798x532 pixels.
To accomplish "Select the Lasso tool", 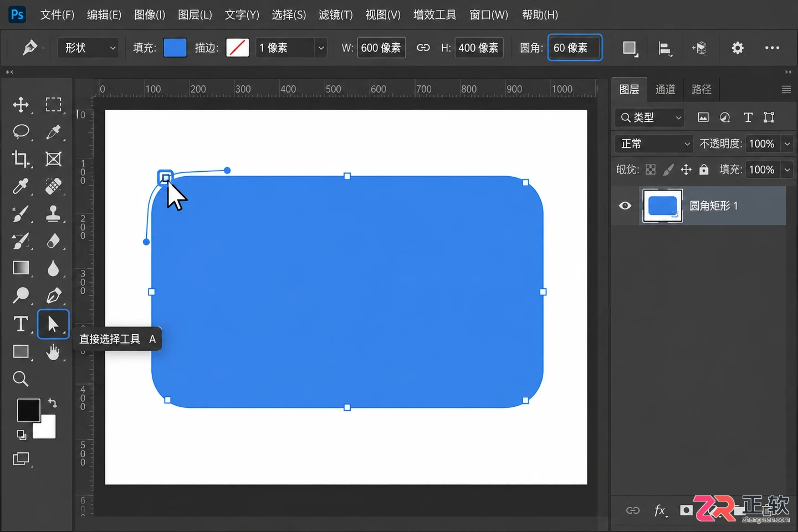I will click(x=21, y=132).
